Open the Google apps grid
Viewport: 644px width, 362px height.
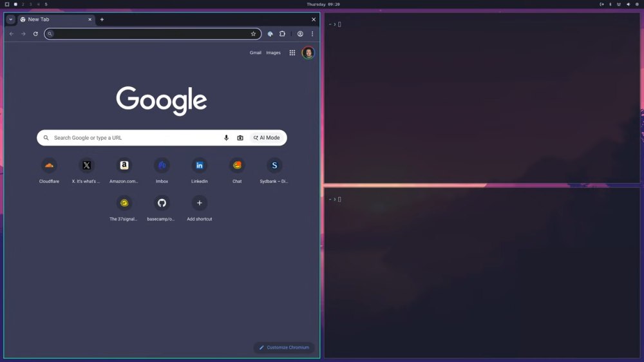[292, 53]
